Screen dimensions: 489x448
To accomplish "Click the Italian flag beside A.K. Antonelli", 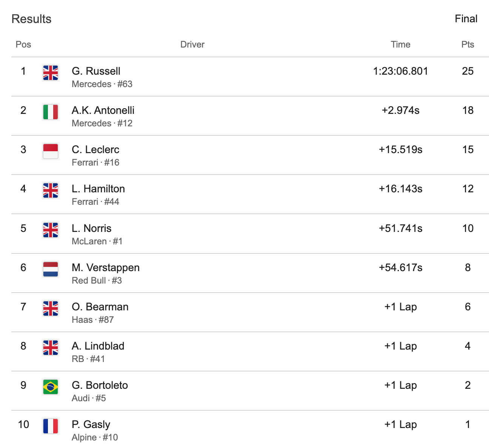I will click(51, 112).
